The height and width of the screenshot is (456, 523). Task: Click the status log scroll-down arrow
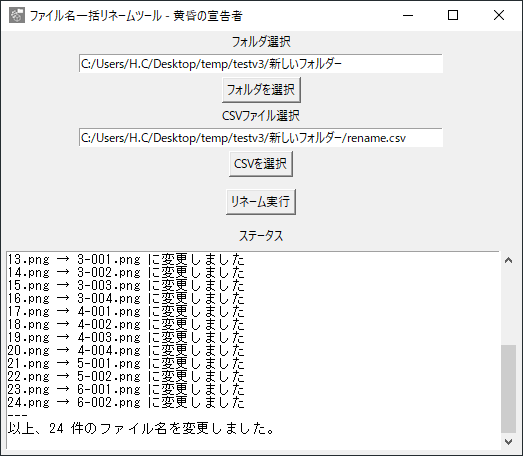tap(508, 442)
